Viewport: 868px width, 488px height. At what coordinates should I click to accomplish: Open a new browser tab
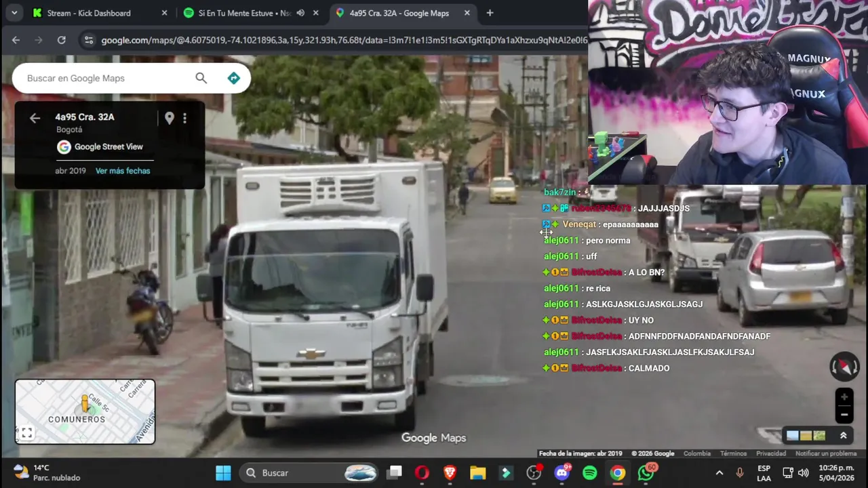tap(490, 13)
